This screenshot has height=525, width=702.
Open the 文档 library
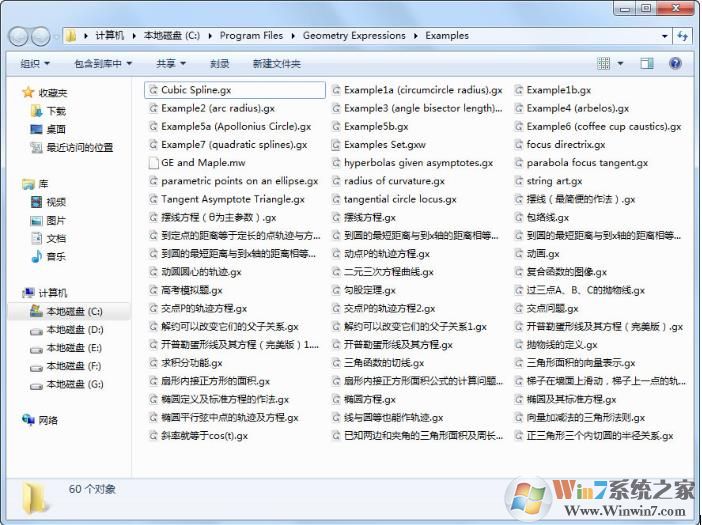pos(48,238)
